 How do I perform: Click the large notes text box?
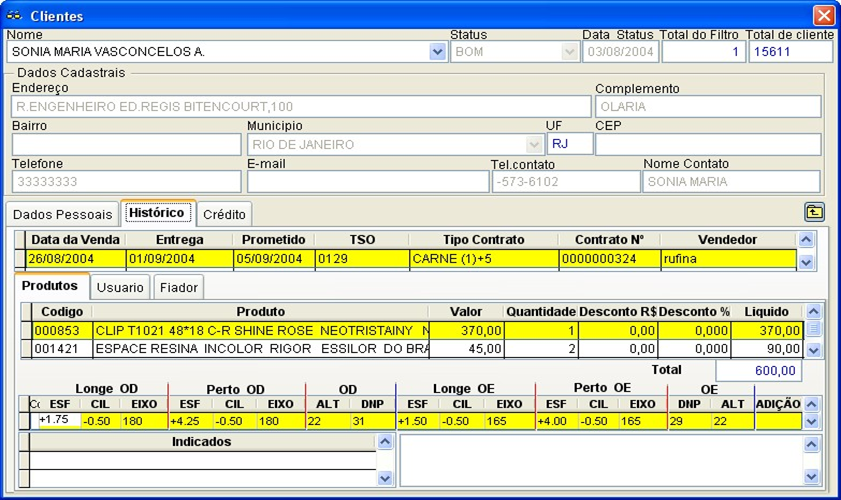tap(601, 460)
